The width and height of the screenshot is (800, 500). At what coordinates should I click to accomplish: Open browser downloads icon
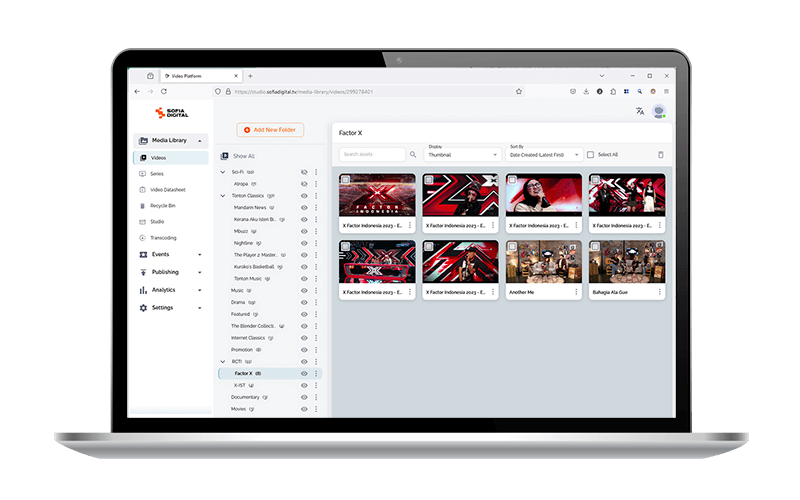[x=586, y=91]
